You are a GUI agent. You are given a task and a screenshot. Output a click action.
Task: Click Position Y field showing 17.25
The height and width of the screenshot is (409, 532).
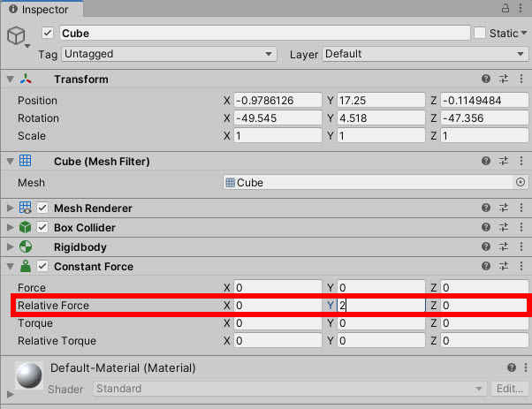click(381, 101)
